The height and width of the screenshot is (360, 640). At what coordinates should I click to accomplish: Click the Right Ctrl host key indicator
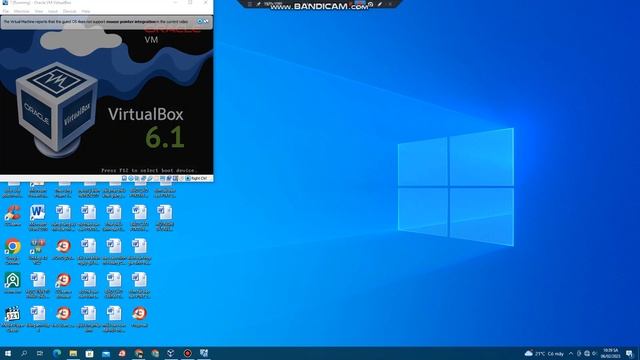coord(199,178)
